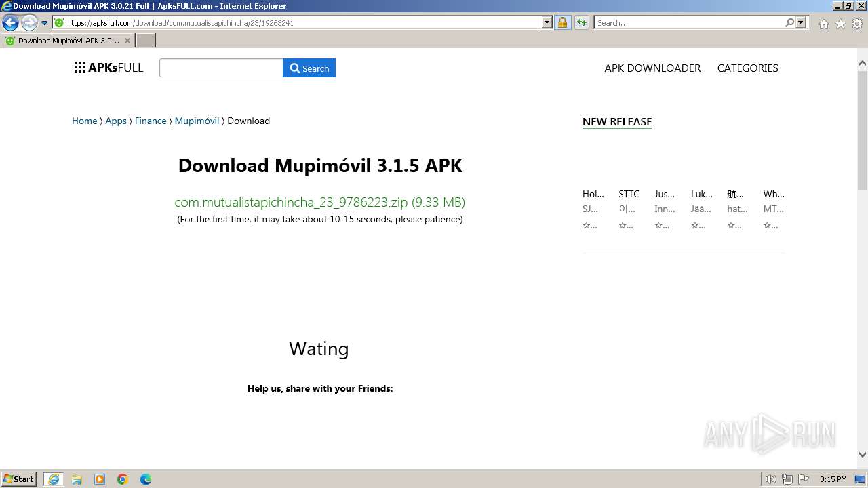
Task: Select the Download Mupimóvil APK tab
Action: pyautogui.click(x=68, y=41)
